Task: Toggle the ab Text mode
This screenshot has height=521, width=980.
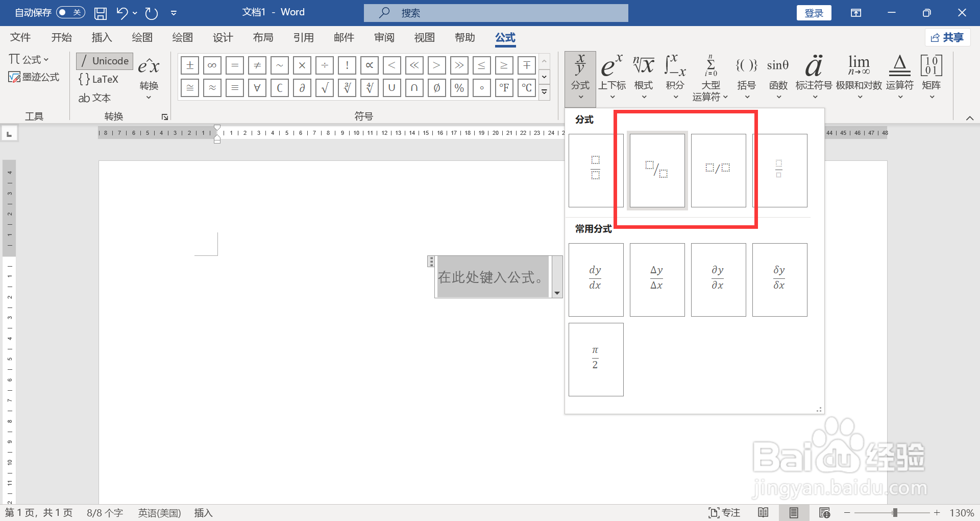Action: [x=94, y=98]
